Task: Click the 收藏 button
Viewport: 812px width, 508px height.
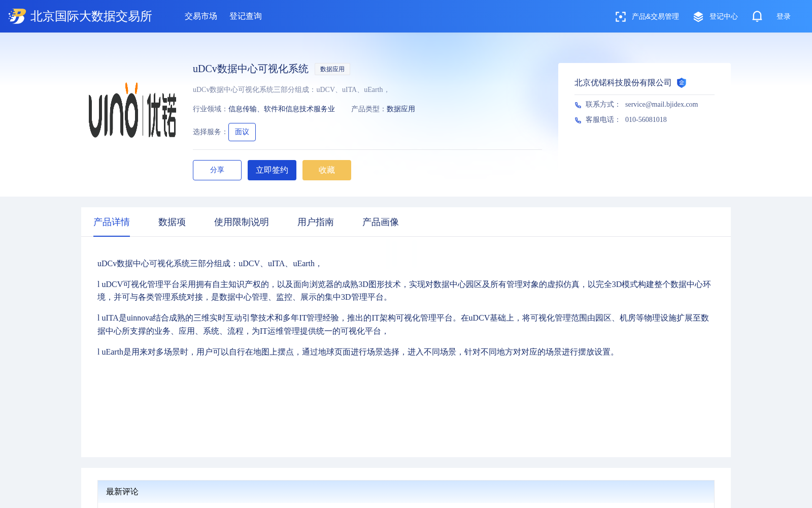Action: [x=327, y=170]
